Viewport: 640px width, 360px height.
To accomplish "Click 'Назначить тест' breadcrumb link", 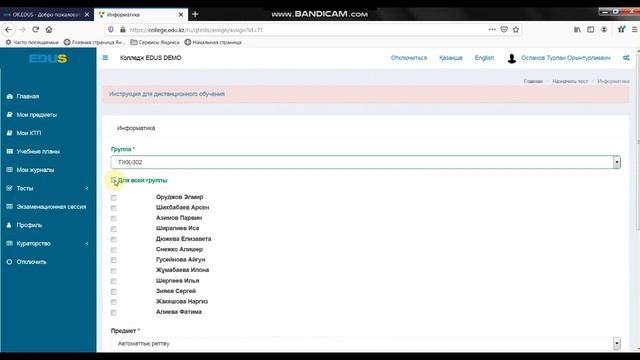I will click(x=570, y=82).
